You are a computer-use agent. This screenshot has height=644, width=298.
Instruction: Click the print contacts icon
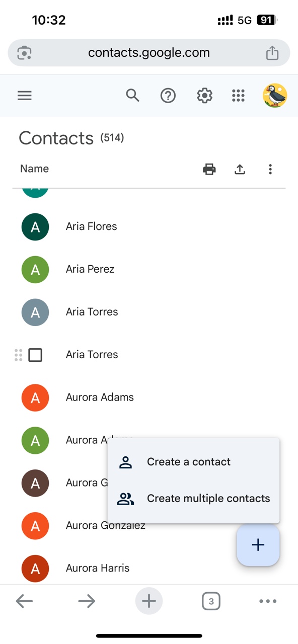click(x=209, y=169)
